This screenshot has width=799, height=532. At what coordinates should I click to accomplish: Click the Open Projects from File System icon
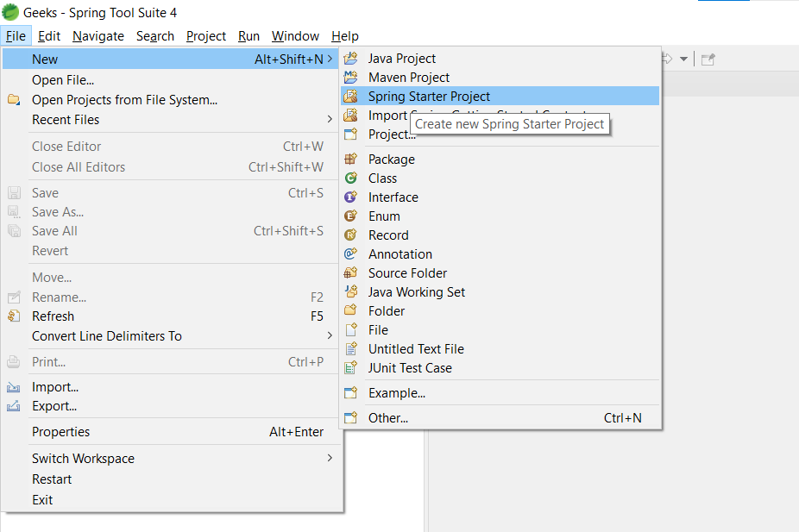pos(14,100)
